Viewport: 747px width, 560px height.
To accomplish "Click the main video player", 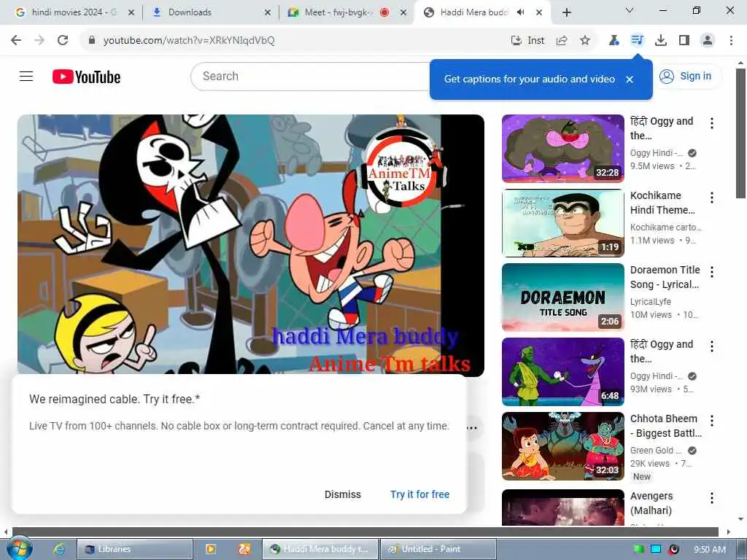I will pyautogui.click(x=251, y=245).
